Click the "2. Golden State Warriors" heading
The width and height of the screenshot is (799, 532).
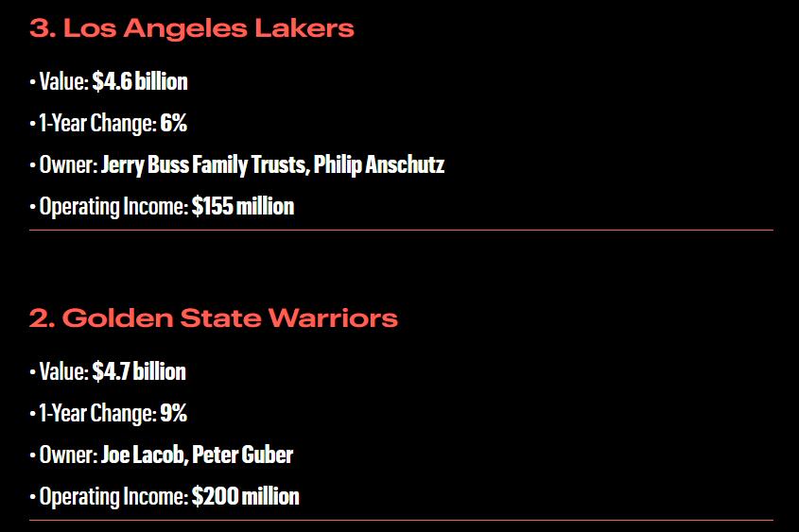click(214, 318)
